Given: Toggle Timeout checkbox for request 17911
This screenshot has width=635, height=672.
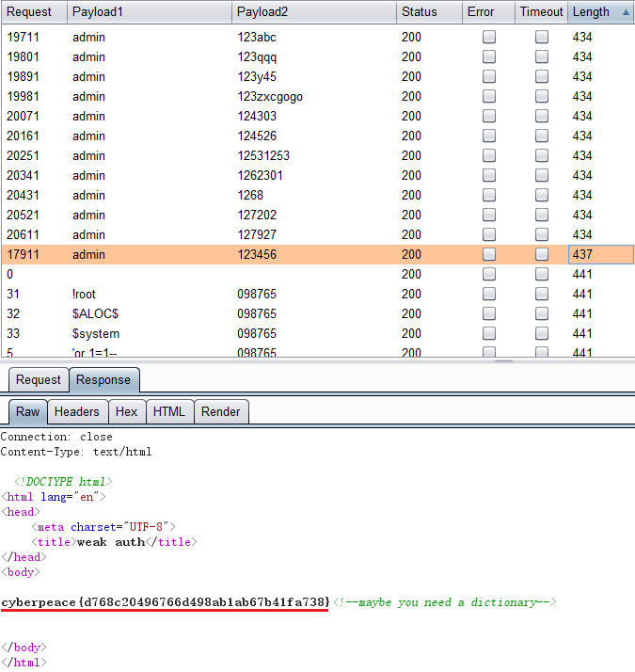Looking at the screenshot, I should click(542, 254).
